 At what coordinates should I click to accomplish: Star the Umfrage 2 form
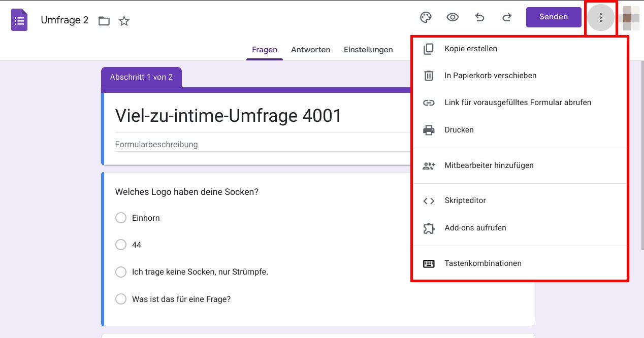(124, 21)
